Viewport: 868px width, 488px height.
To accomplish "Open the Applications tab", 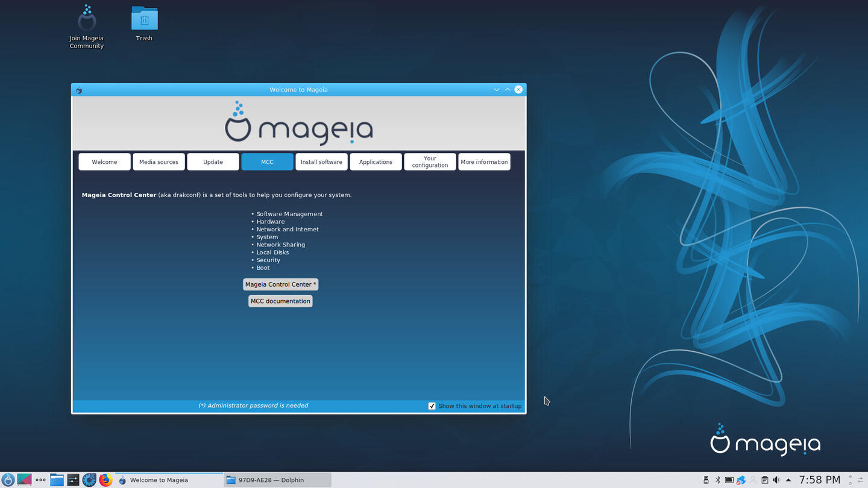I will pos(376,161).
